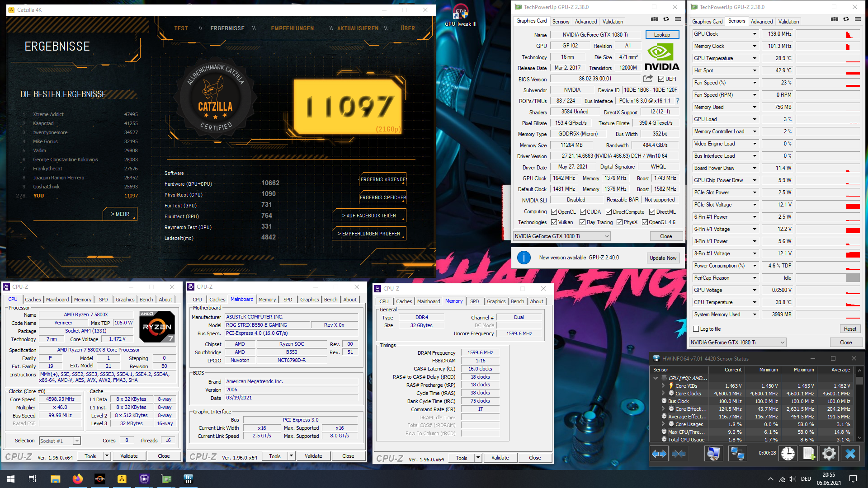The image size is (868, 488).
Task: Click AUF FACEBOOK TEILEN button
Action: [x=369, y=216]
